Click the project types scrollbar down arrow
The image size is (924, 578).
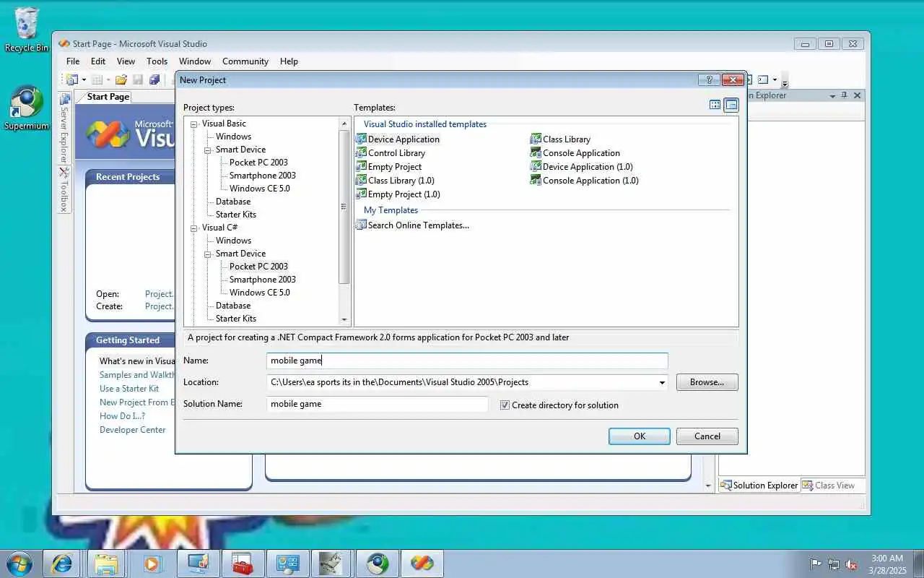(x=344, y=319)
